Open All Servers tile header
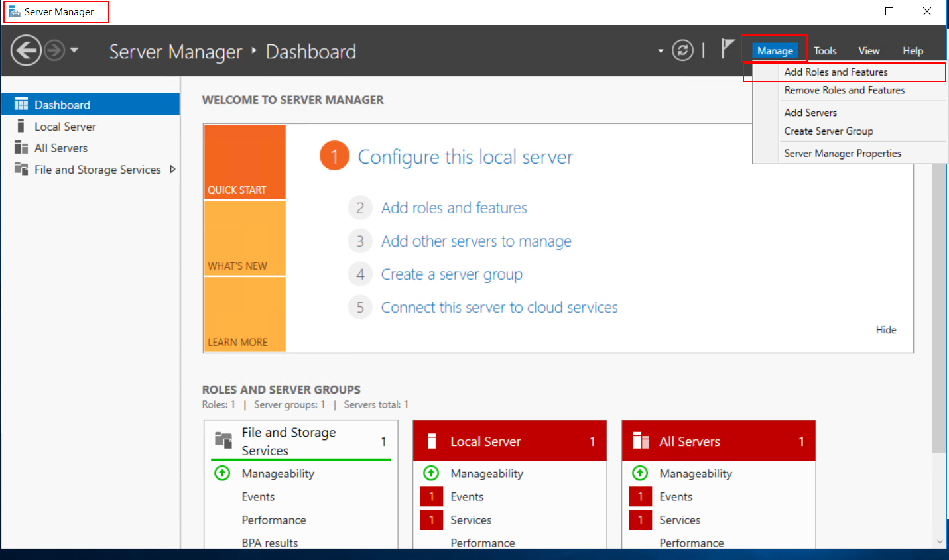949x560 pixels. tap(719, 441)
